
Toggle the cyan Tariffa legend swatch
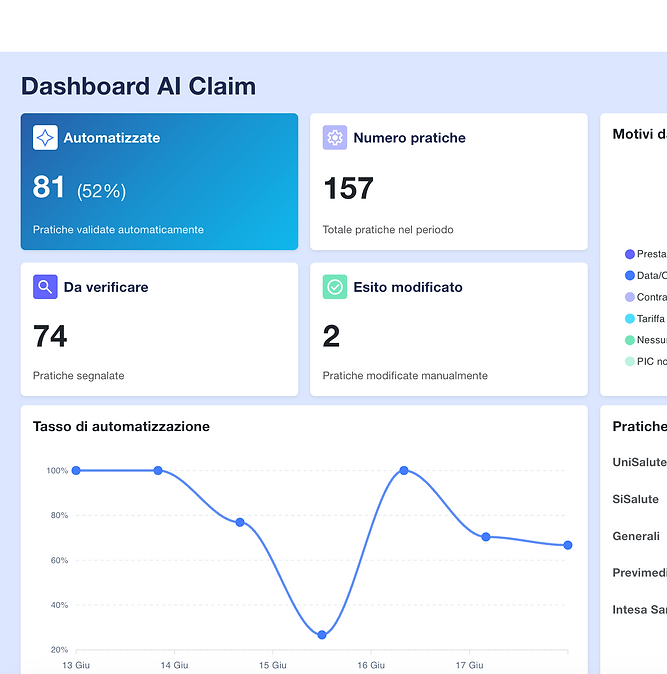point(630,319)
